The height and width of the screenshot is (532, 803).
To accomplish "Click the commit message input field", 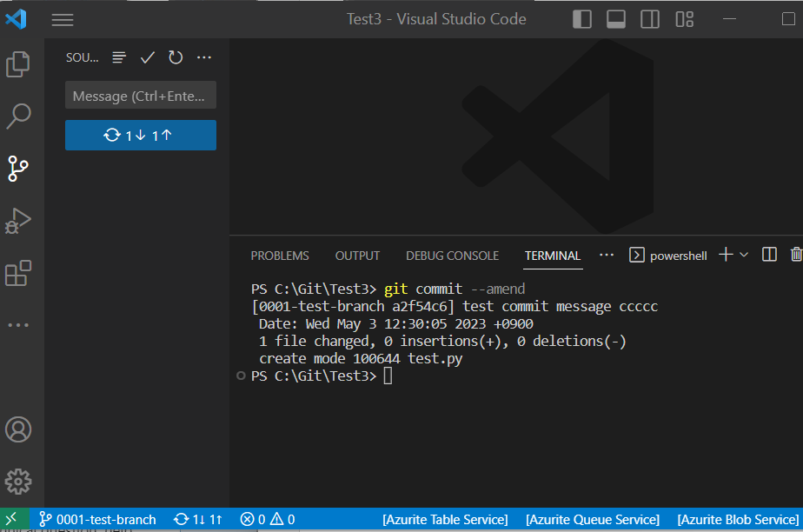I will click(140, 96).
